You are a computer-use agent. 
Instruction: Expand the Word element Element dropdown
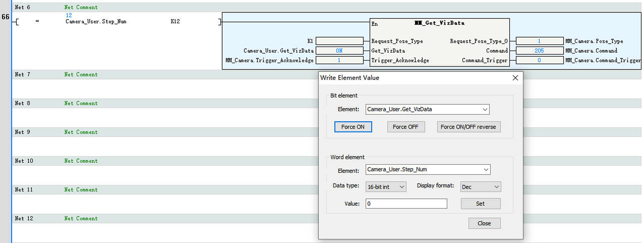point(486,169)
